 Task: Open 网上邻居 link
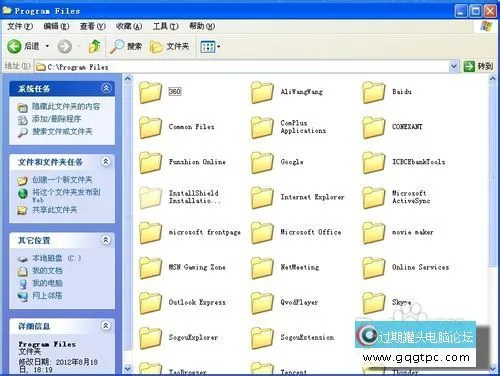[x=47, y=296]
